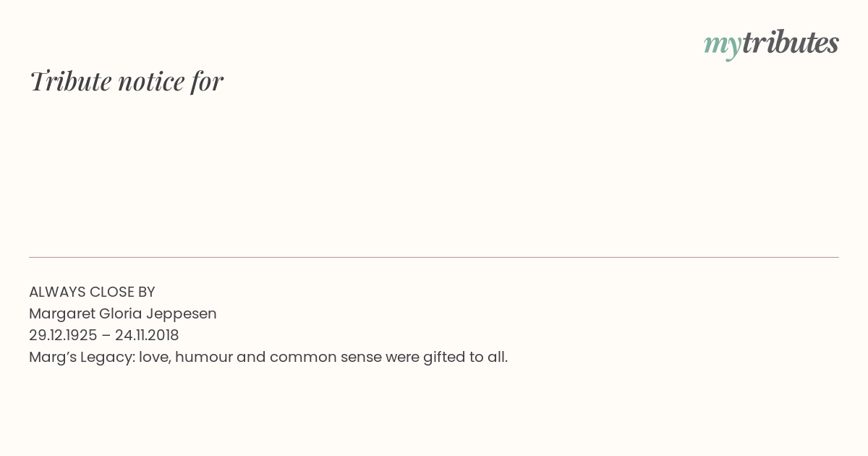Viewport: 868px width, 456px height.
Task: Select the green "my" part of logo
Action: point(723,46)
